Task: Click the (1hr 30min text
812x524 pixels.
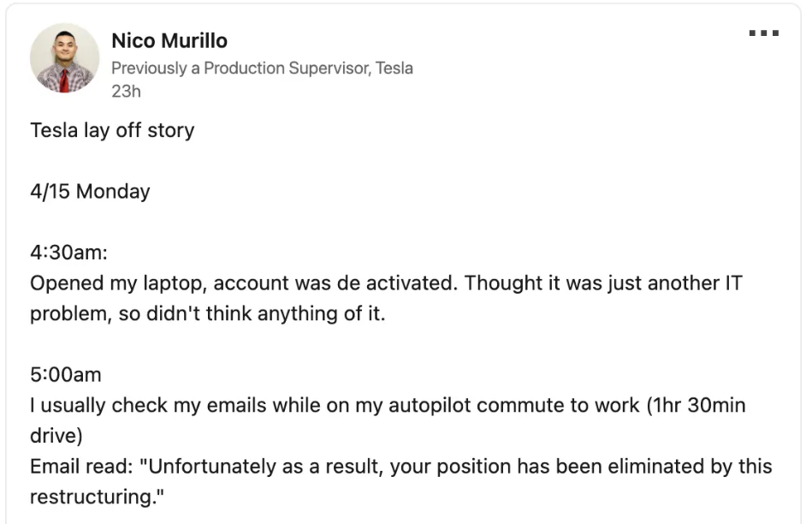Action: click(696, 405)
